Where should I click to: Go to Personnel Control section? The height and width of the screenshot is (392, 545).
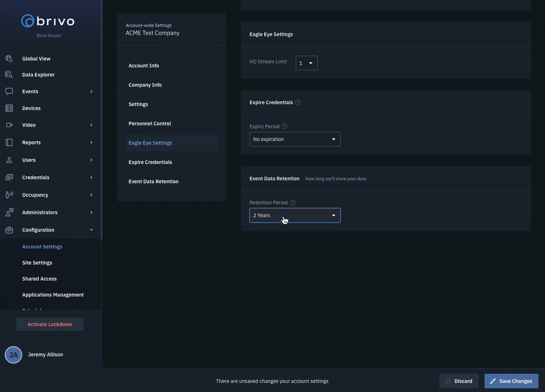click(x=150, y=124)
